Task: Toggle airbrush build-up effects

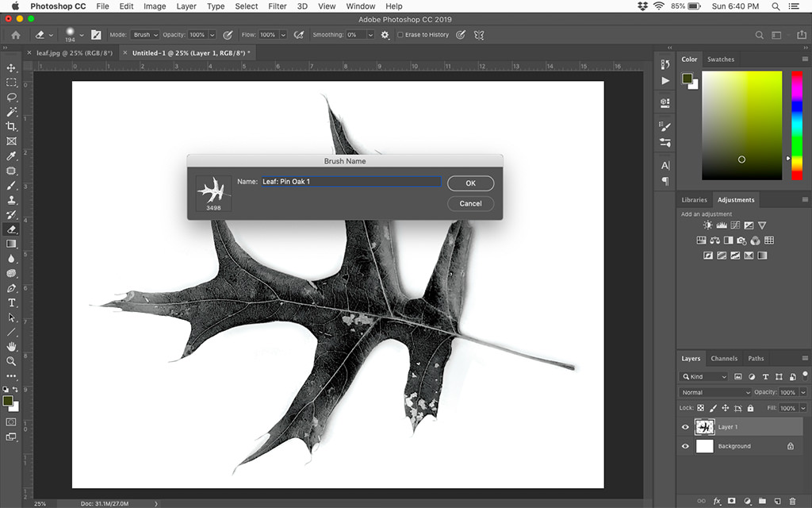Action: point(299,35)
